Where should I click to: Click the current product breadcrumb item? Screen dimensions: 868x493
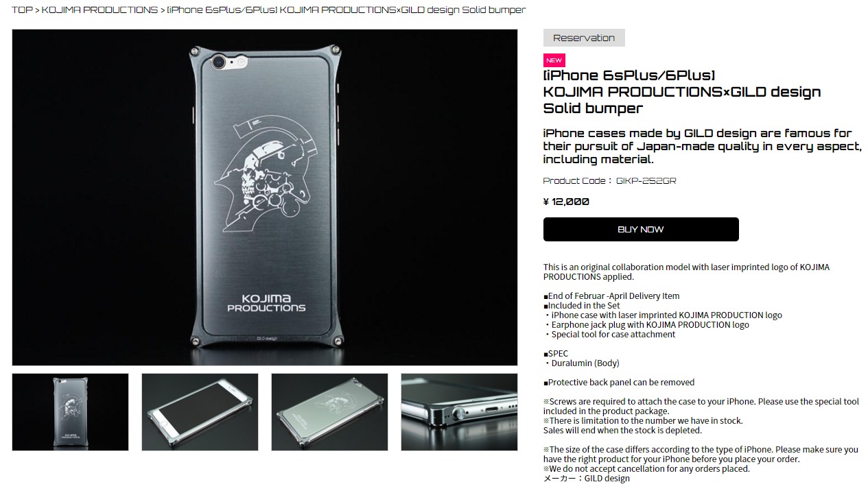(x=347, y=10)
